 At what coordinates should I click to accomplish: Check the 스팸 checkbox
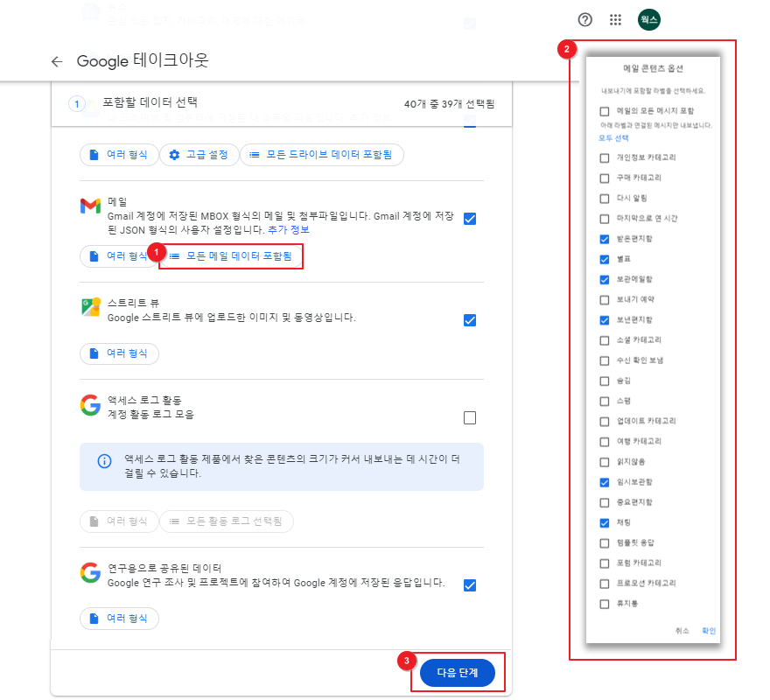(605, 402)
